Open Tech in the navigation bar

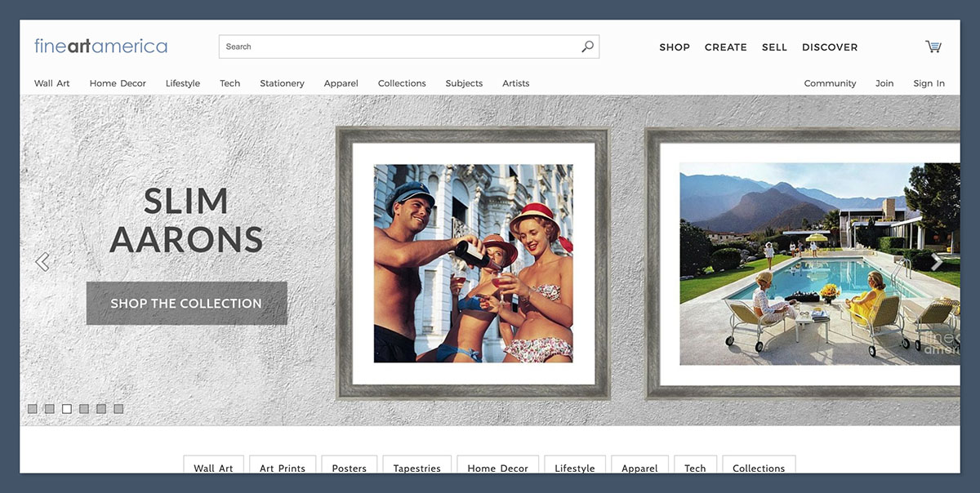[230, 83]
